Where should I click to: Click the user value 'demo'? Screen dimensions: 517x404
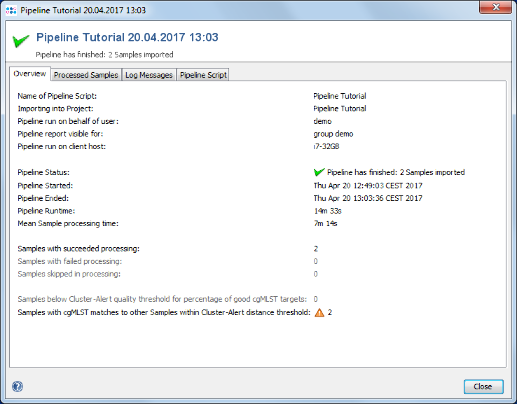[x=322, y=121]
